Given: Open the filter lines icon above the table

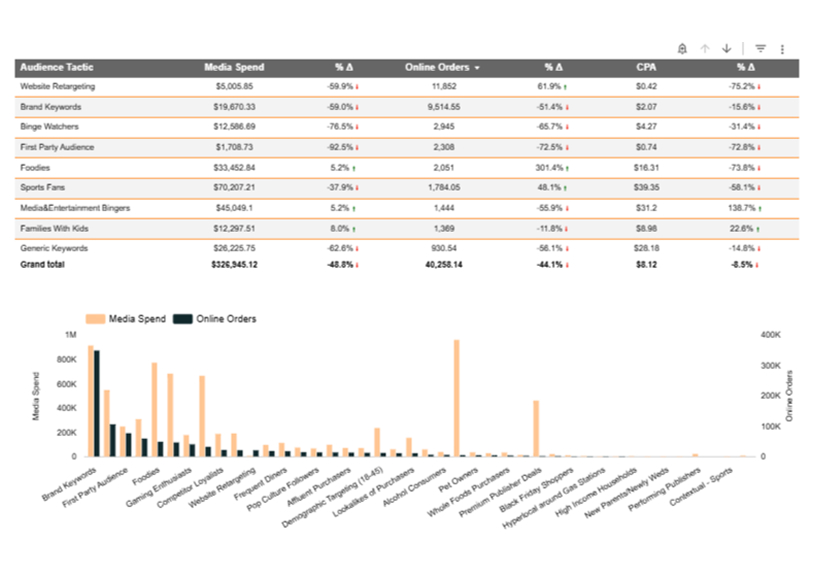Looking at the screenshot, I should (760, 48).
